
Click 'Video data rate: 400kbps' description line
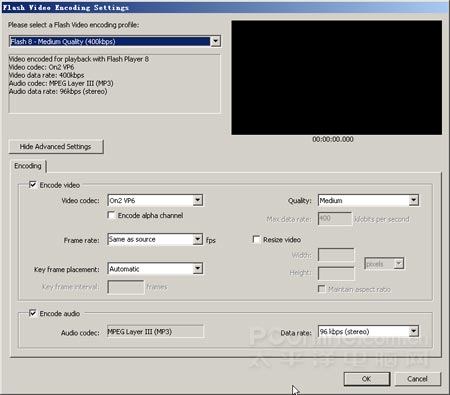pyautogui.click(x=47, y=75)
